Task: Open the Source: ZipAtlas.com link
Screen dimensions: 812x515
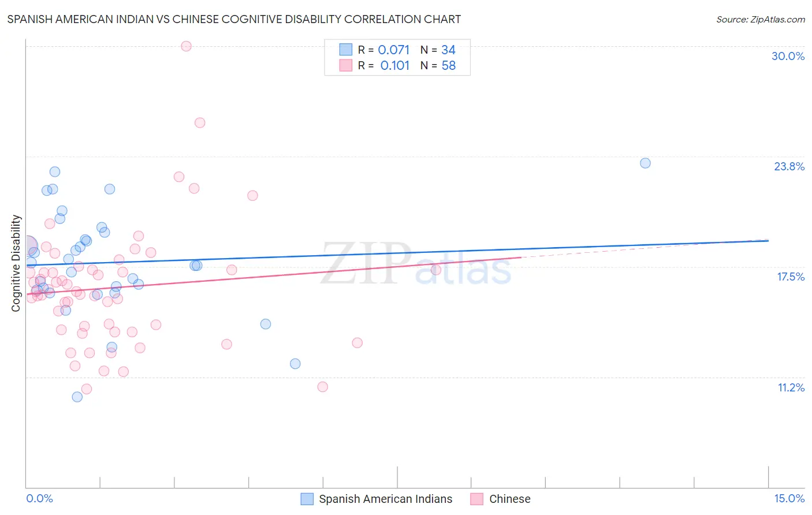Action: [x=761, y=19]
